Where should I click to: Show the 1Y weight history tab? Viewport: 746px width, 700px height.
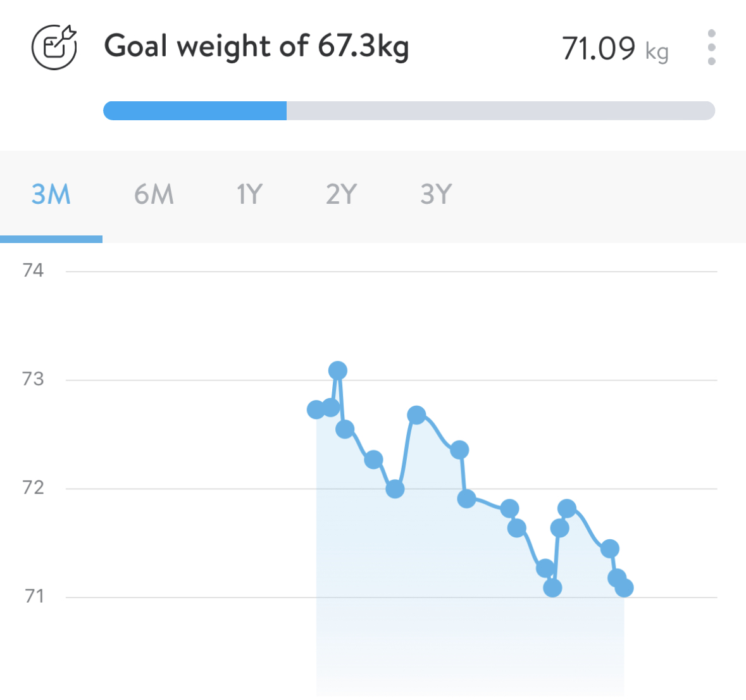249,194
